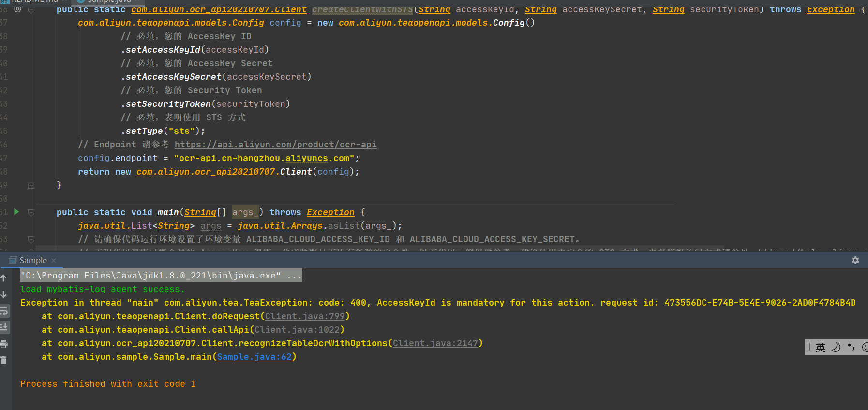Open Client.java:799 stack trace link

click(305, 316)
